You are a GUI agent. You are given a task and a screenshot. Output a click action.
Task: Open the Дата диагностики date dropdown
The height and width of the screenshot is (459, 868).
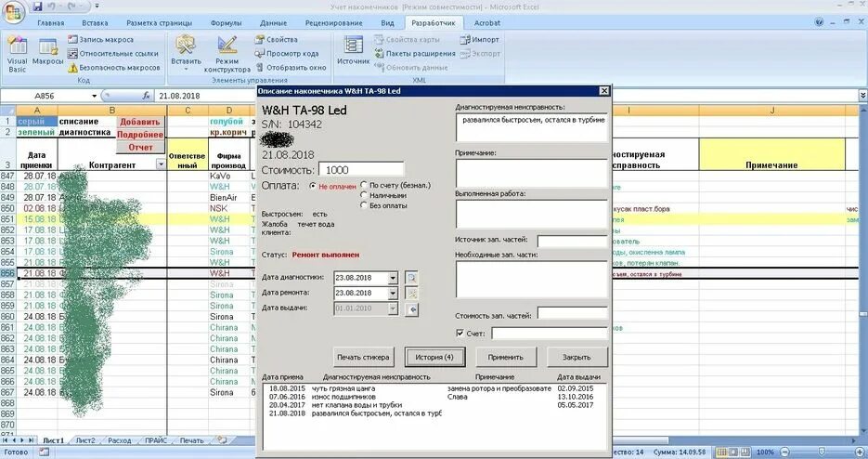coord(393,278)
